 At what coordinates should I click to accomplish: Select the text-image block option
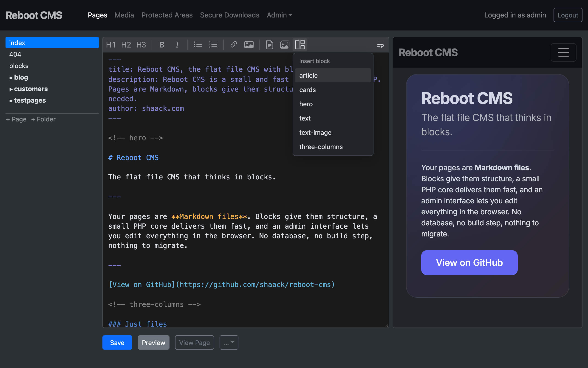coord(333,133)
